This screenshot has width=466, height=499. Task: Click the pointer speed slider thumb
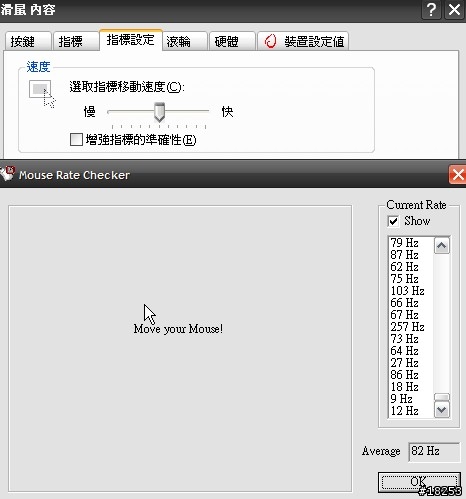(159, 112)
